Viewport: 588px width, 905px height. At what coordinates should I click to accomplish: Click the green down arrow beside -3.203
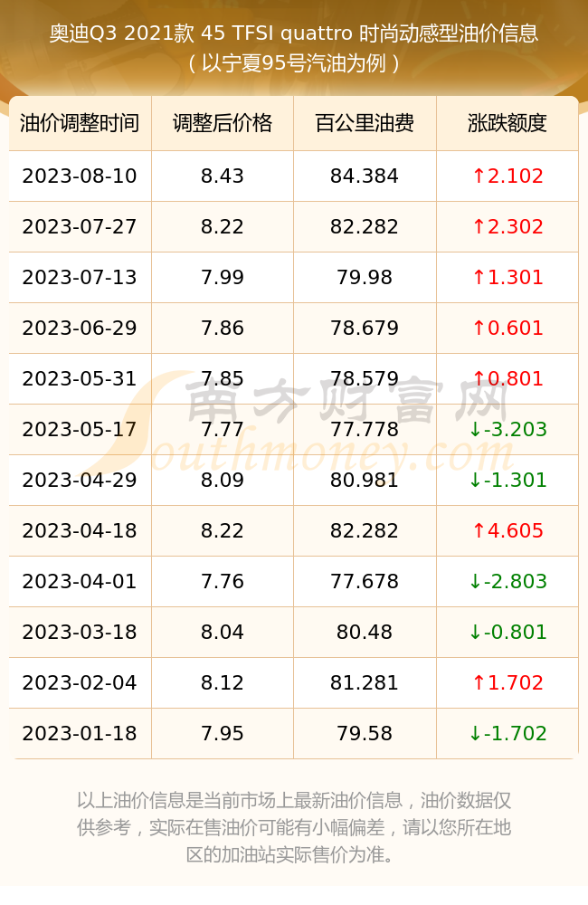pyautogui.click(x=475, y=429)
